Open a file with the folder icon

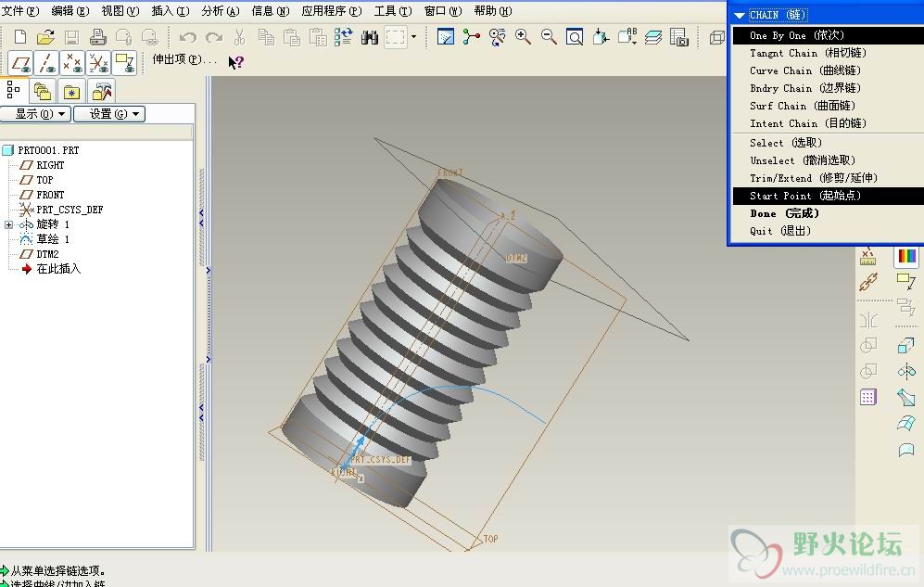pos(45,37)
